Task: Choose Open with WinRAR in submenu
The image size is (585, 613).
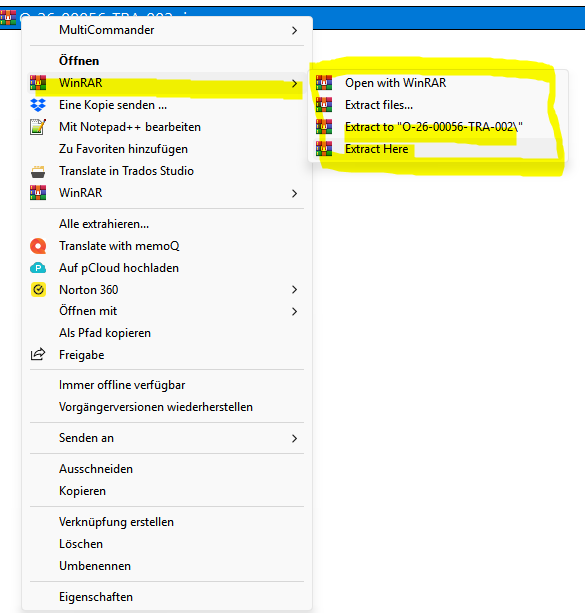Action: click(x=438, y=83)
